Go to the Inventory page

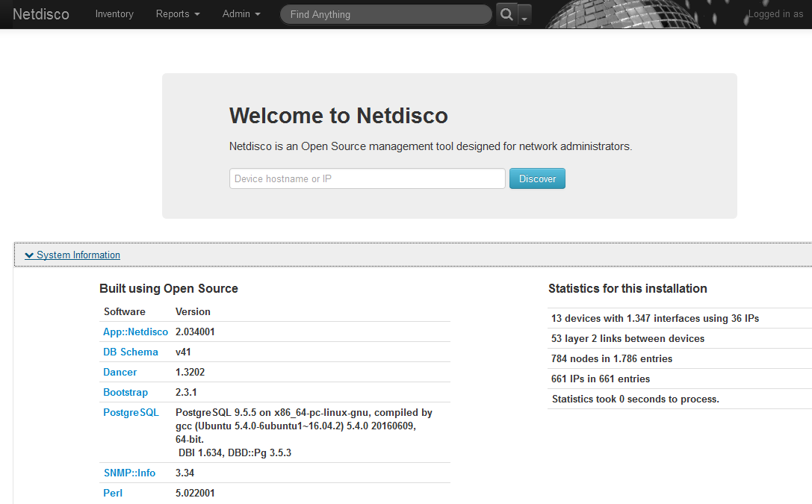click(114, 14)
